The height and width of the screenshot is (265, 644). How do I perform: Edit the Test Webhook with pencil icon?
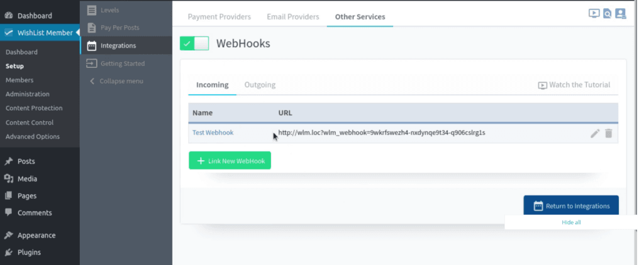pos(595,133)
